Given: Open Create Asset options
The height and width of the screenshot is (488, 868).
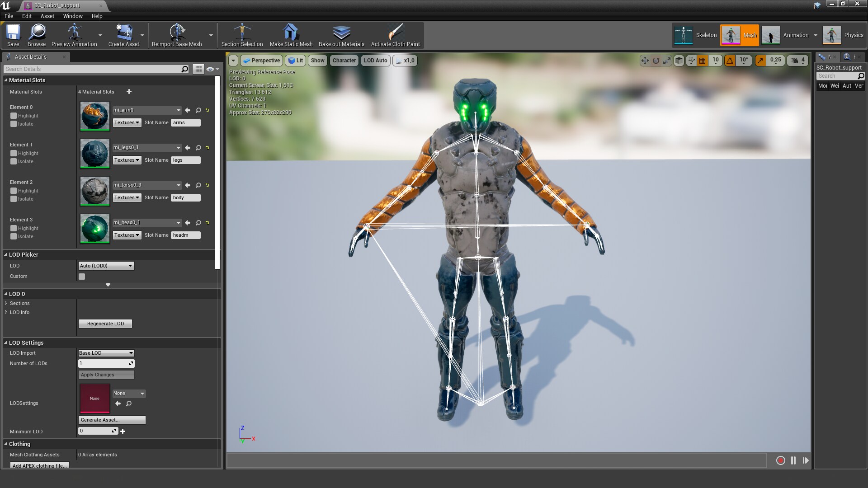Looking at the screenshot, I should [x=142, y=35].
